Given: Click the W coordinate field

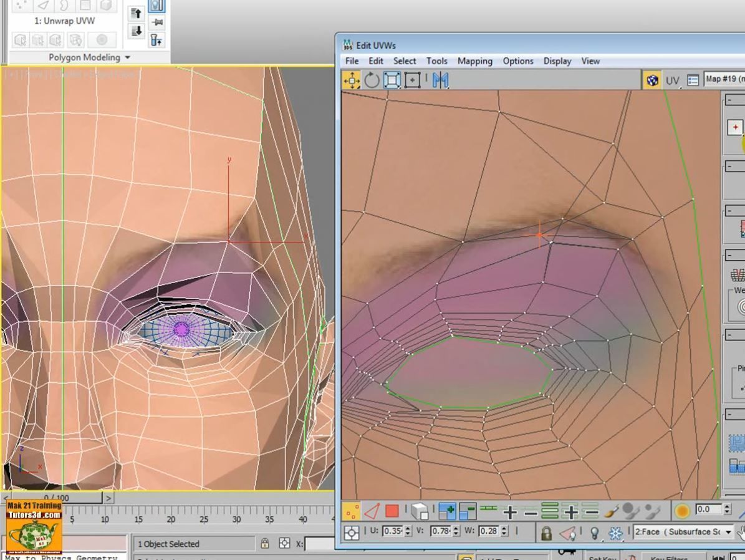Looking at the screenshot, I should click(x=489, y=531).
